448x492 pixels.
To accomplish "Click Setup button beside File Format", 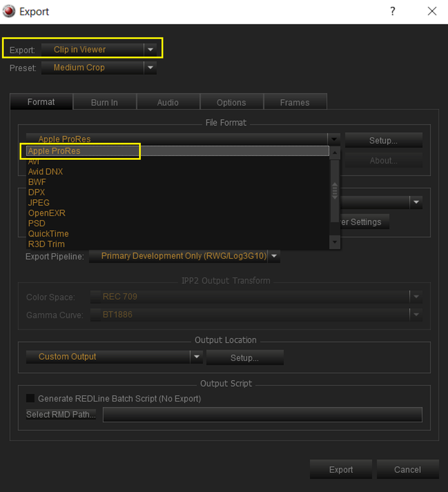I will tap(383, 140).
